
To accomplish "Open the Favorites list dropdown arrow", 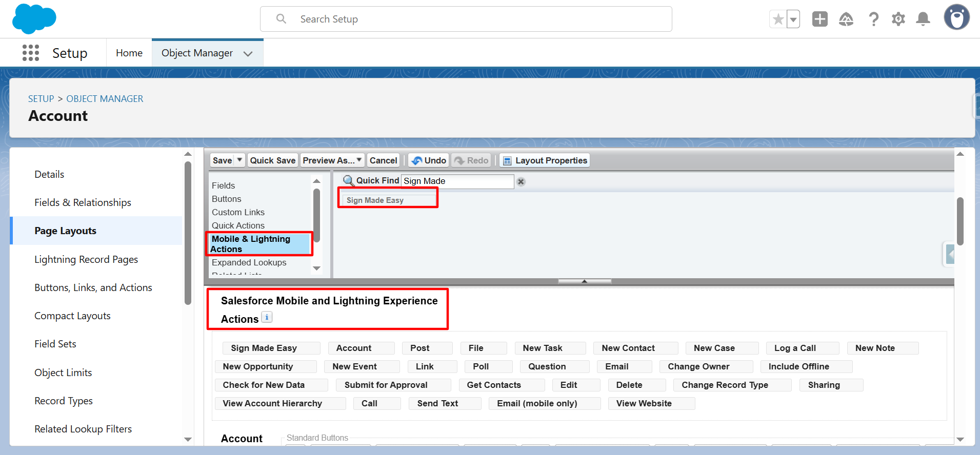I will point(793,19).
